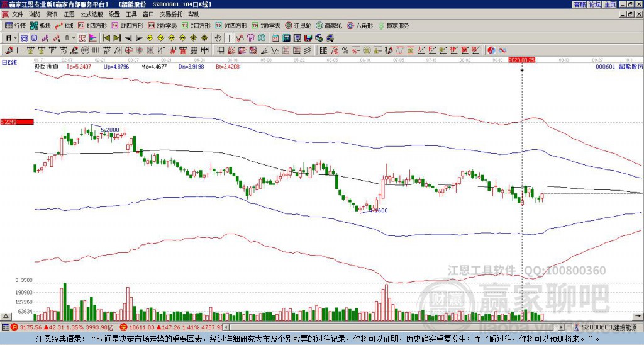Select the percent % retracement tool
Image resolution: width=644 pixels, height=345 pixels.
click(x=345, y=50)
